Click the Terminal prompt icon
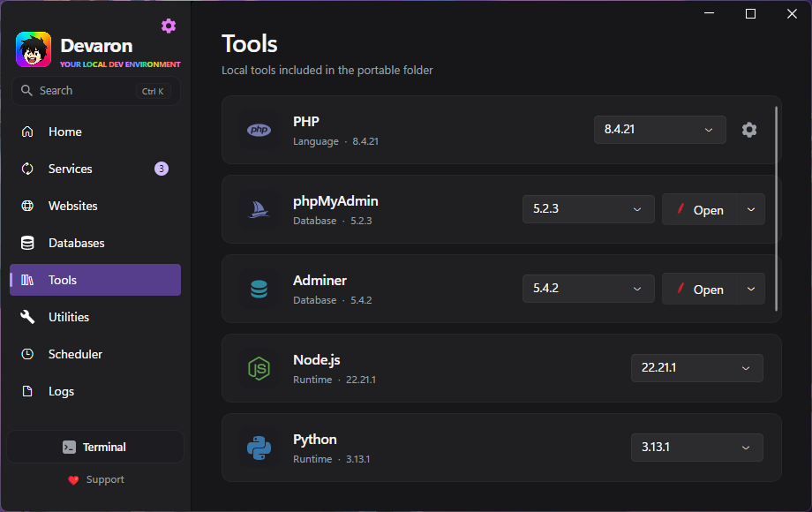This screenshot has height=512, width=812. tap(70, 447)
